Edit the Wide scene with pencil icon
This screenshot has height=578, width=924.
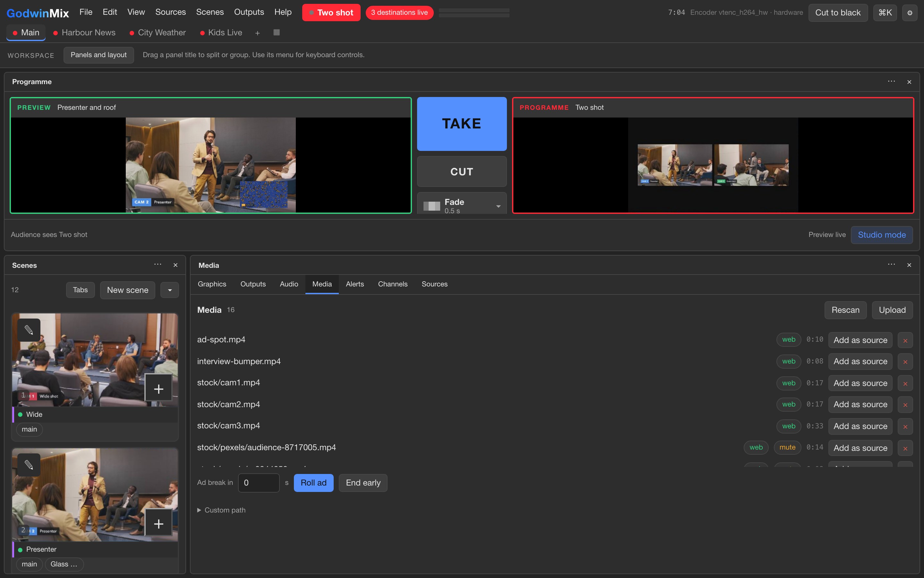point(29,330)
